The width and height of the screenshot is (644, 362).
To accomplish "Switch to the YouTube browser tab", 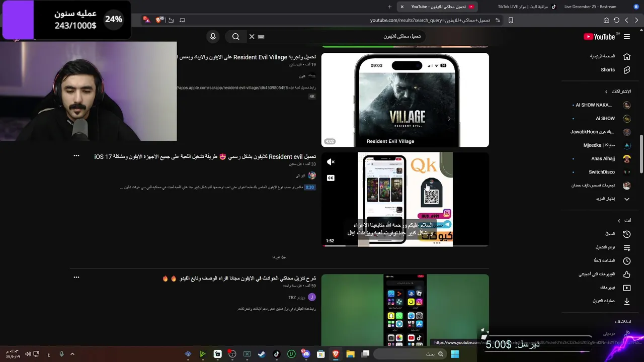I will (x=437, y=7).
